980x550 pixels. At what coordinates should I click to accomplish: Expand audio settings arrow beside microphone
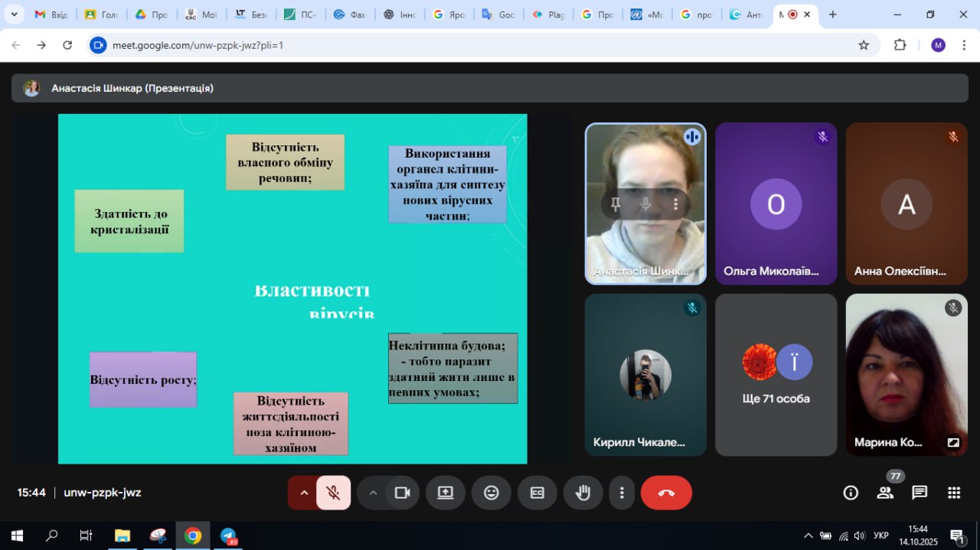(x=304, y=493)
